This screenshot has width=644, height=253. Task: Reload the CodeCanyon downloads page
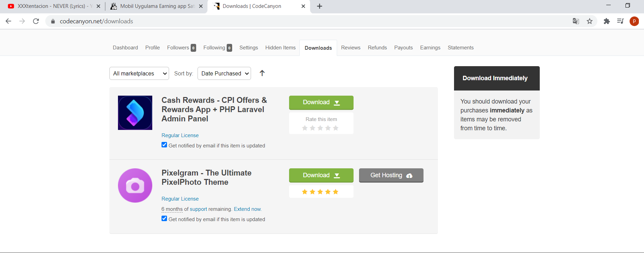pos(36,21)
